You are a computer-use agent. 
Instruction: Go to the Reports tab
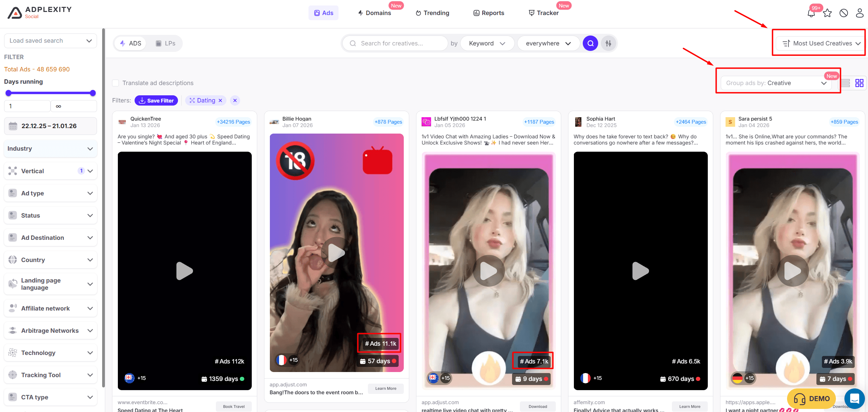tap(488, 13)
